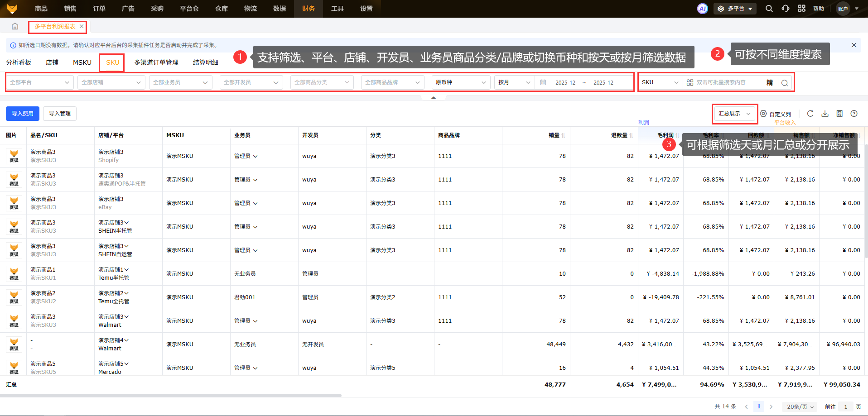
Task: Collapse the filter panel with arrow
Action: [x=433, y=97]
